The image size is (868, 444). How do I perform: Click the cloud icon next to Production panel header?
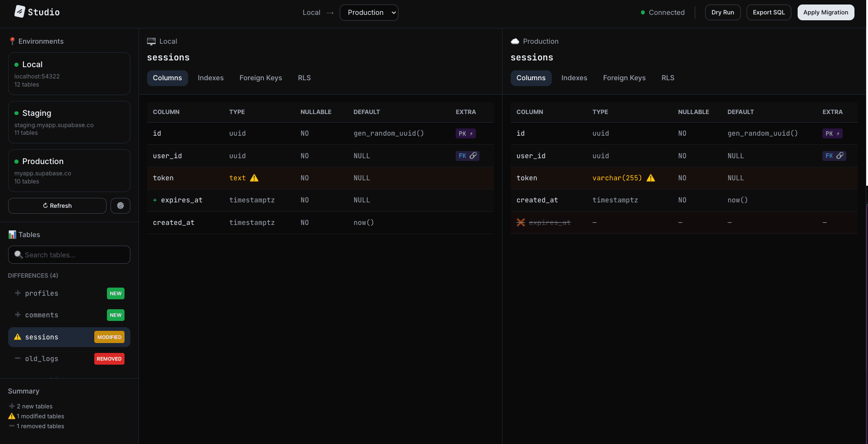point(515,41)
